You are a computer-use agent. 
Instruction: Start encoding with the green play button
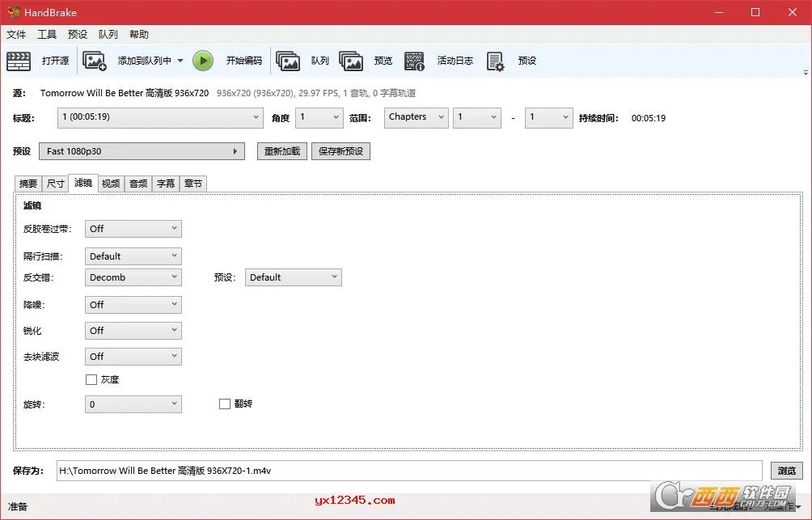pyautogui.click(x=203, y=61)
